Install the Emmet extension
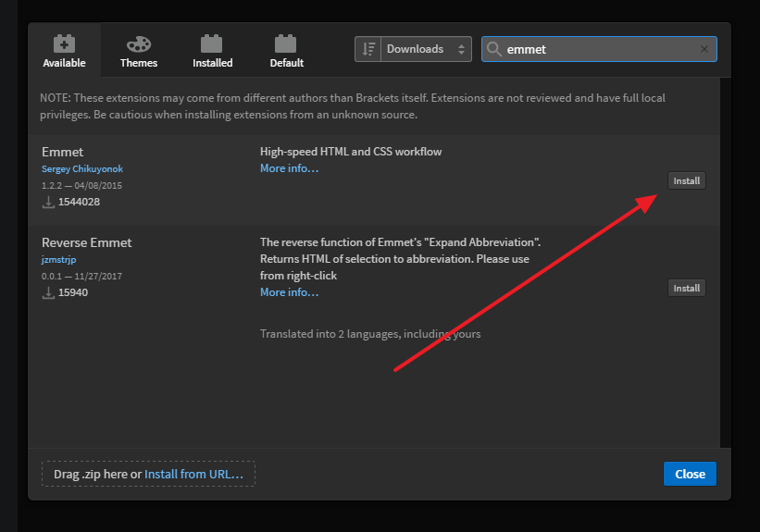Viewport: 760px width, 532px height. point(686,180)
